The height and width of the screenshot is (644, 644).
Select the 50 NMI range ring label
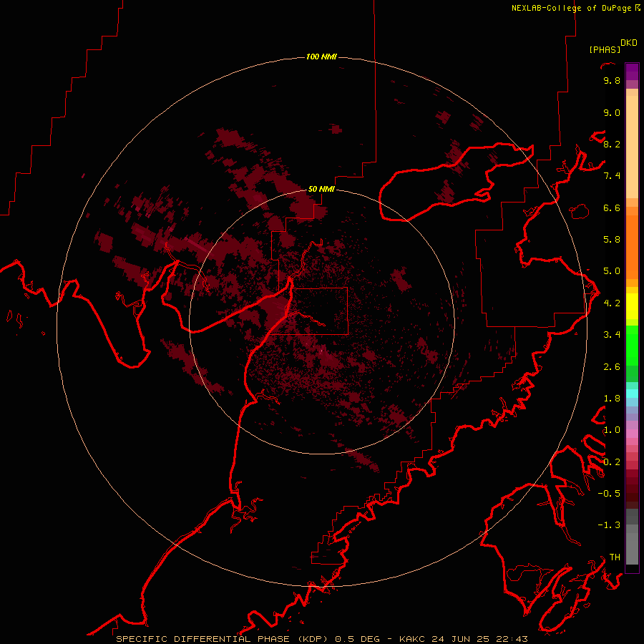(321, 189)
